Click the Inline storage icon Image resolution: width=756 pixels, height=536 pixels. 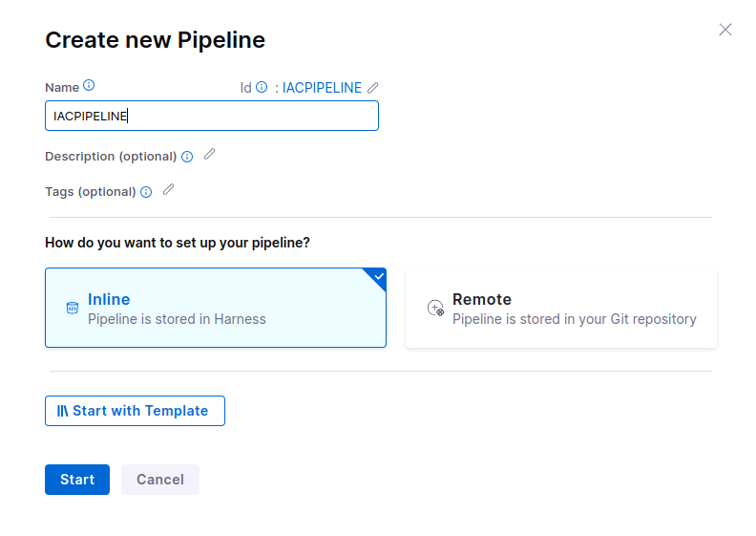pyautogui.click(x=72, y=308)
